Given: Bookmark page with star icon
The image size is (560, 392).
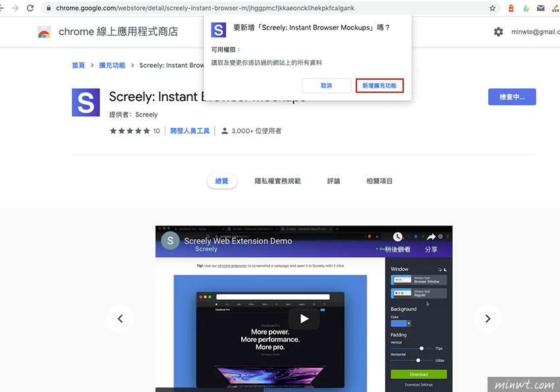Looking at the screenshot, I should pos(493,8).
